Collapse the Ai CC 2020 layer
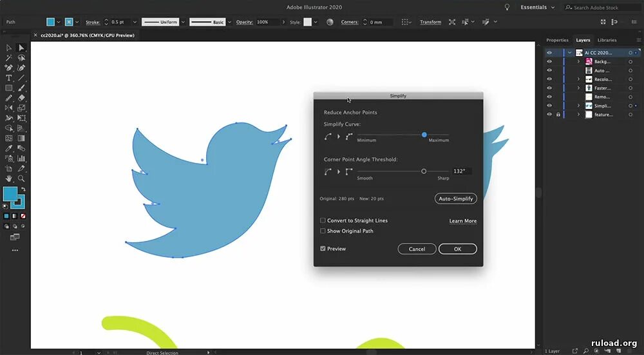 pyautogui.click(x=570, y=53)
